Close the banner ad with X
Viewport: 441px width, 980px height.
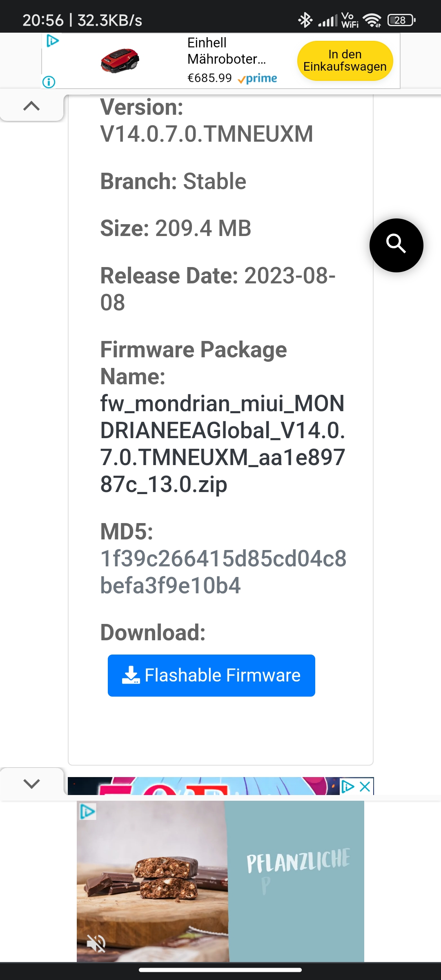pos(365,786)
